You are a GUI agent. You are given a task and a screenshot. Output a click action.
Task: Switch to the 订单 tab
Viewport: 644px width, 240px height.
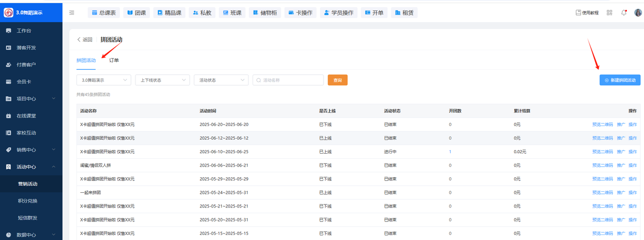point(114,60)
